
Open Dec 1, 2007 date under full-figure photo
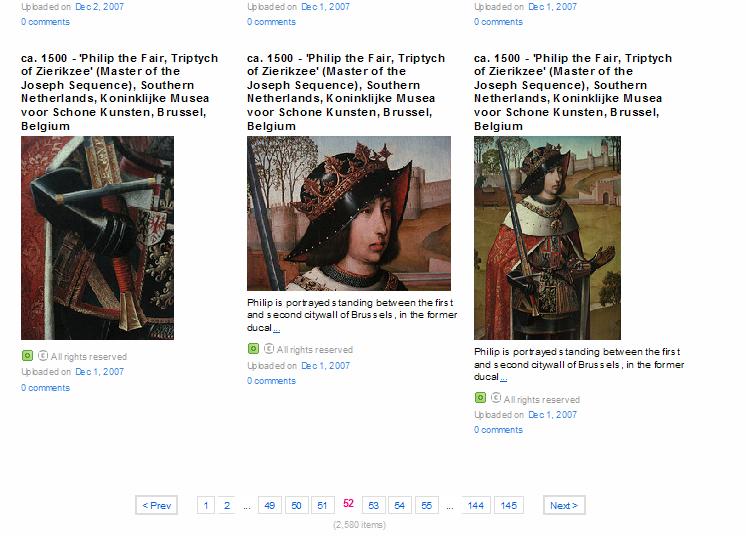coord(552,415)
